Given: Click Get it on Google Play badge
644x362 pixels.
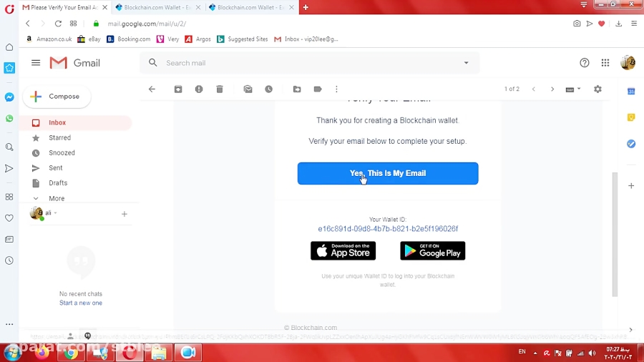Looking at the screenshot, I should (x=432, y=251).
